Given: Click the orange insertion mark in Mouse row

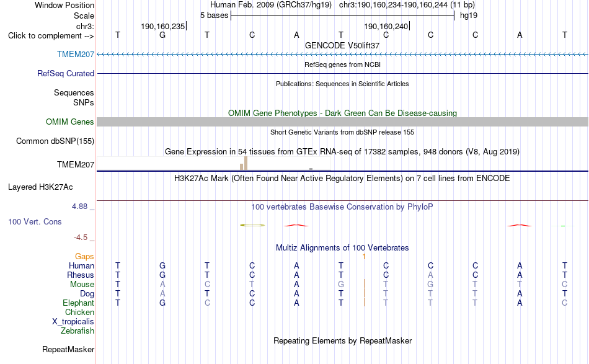Looking at the screenshot, I should (365, 284).
